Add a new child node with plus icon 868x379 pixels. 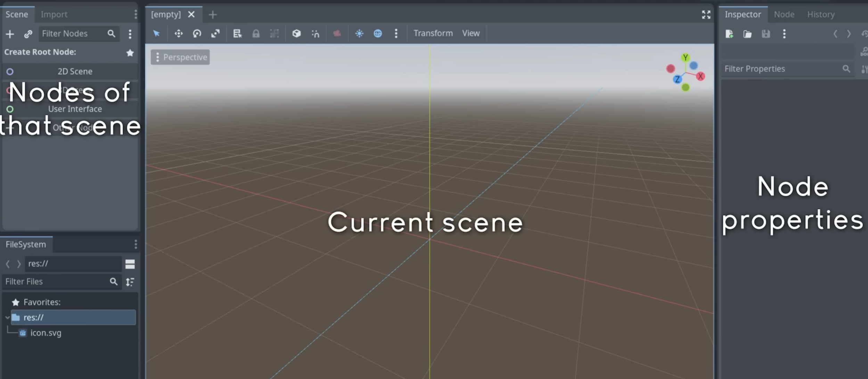point(10,34)
